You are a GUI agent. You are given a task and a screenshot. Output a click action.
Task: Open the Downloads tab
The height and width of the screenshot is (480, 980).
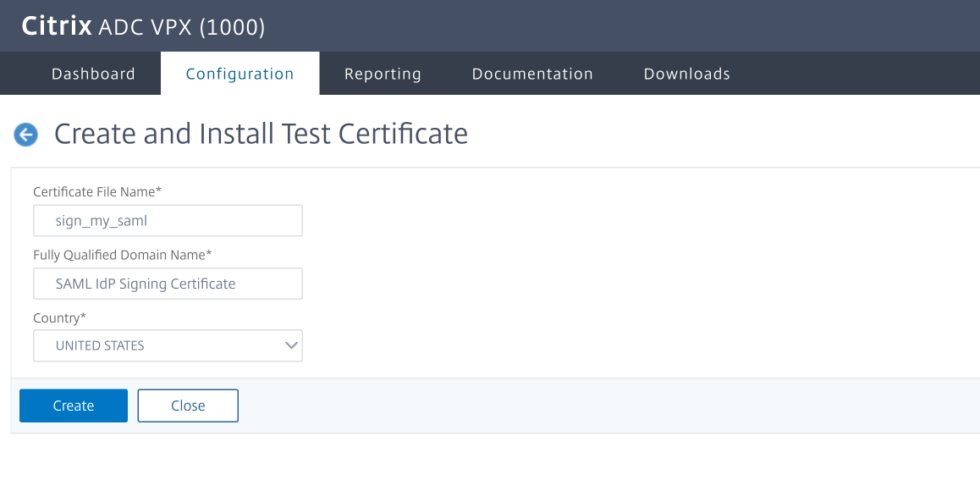(x=686, y=74)
